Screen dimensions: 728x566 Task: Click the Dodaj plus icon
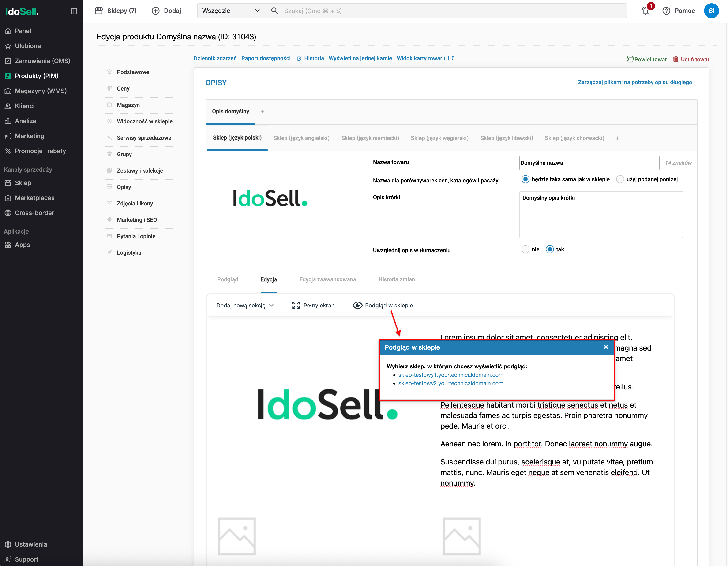[x=155, y=11]
